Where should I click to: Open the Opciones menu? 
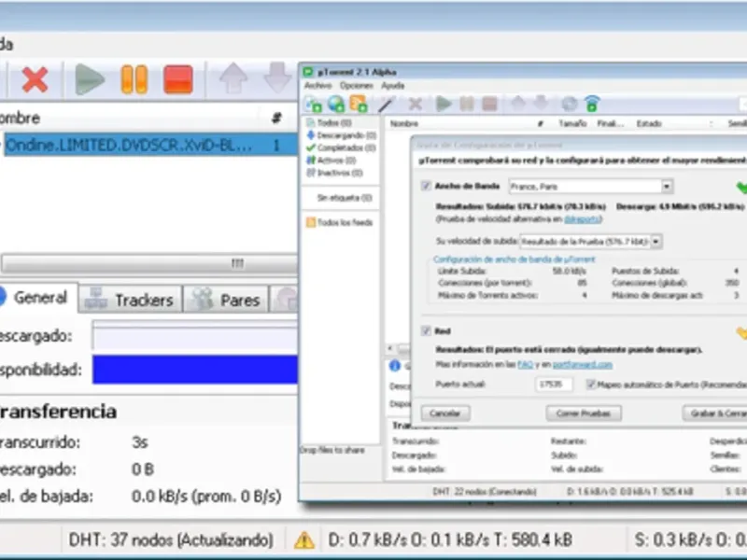tap(357, 86)
